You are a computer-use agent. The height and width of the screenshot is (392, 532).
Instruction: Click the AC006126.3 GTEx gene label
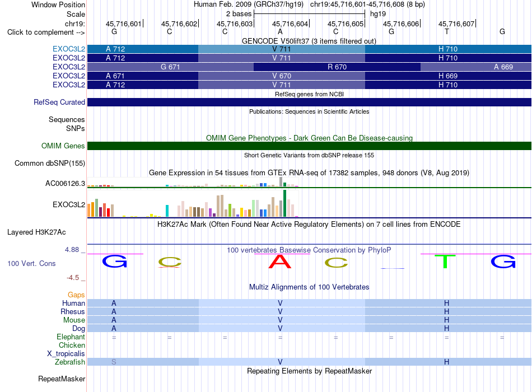[x=65, y=184]
